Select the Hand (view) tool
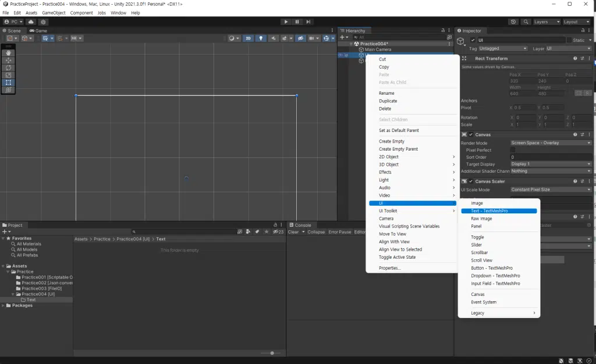The image size is (596, 364). (8, 53)
